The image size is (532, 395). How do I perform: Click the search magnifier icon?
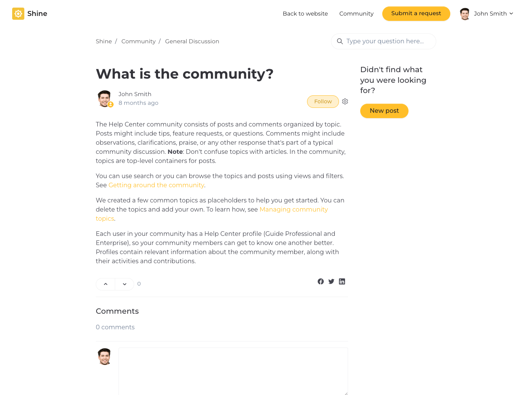click(340, 41)
